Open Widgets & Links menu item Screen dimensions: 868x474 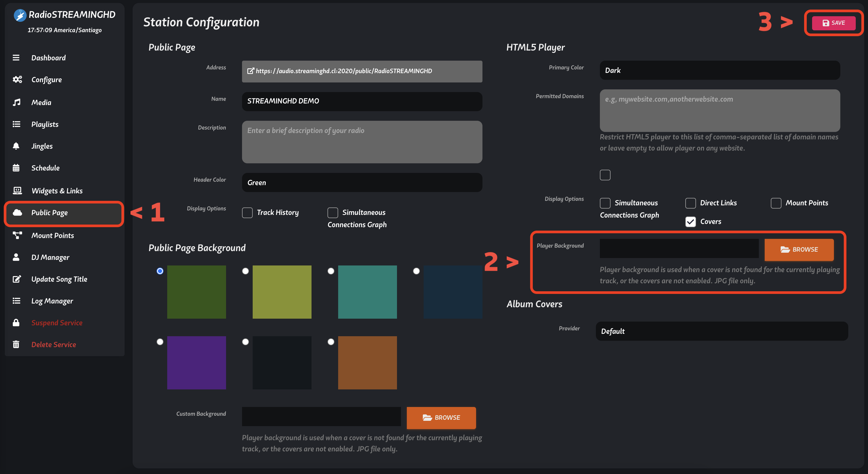(57, 191)
